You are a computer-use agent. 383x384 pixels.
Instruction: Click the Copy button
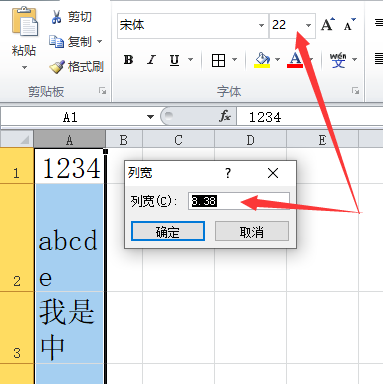[70, 42]
